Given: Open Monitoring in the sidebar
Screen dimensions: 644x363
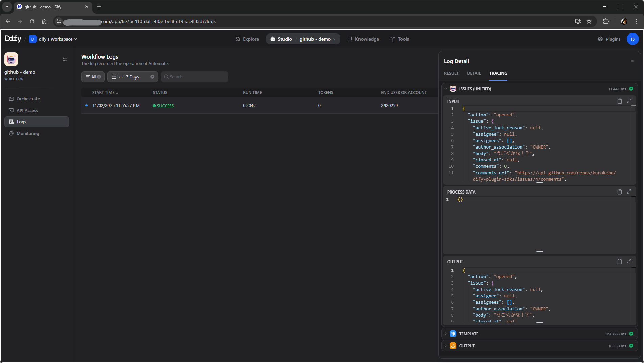Looking at the screenshot, I should pyautogui.click(x=28, y=133).
